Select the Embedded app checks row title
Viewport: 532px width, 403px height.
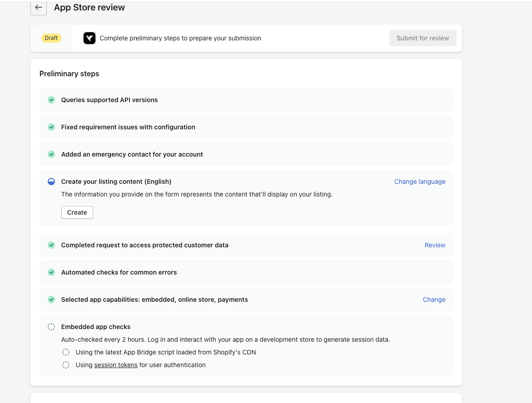96,327
